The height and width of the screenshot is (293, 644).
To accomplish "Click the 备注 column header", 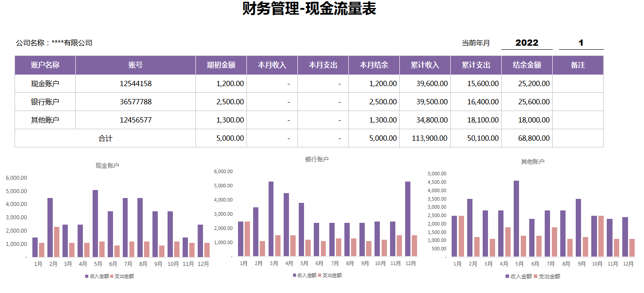I will pos(578,65).
